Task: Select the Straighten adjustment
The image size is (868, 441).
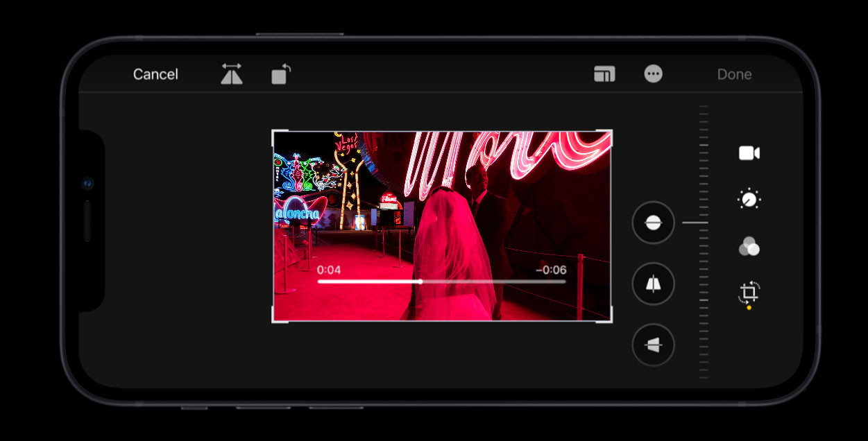Action: click(x=653, y=223)
